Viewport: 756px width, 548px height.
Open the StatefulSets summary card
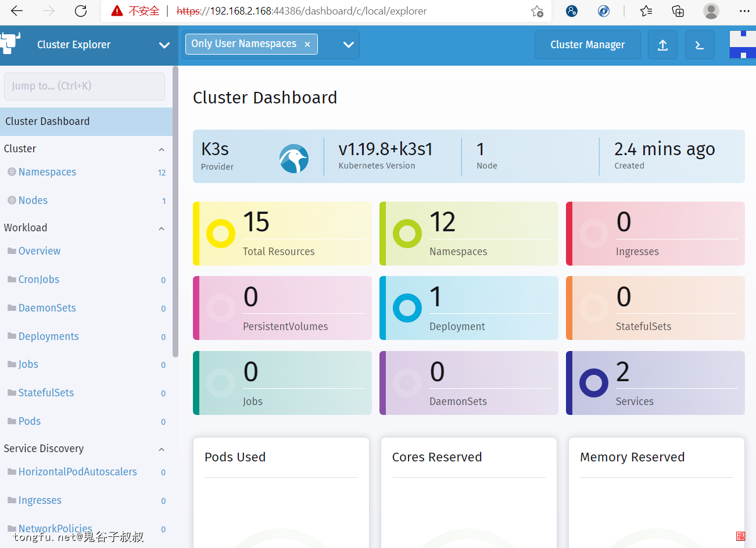click(655, 308)
